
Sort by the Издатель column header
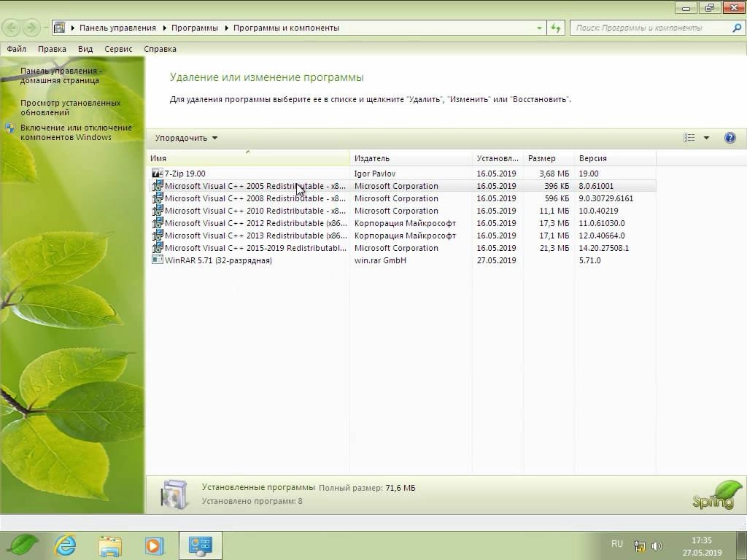click(411, 158)
